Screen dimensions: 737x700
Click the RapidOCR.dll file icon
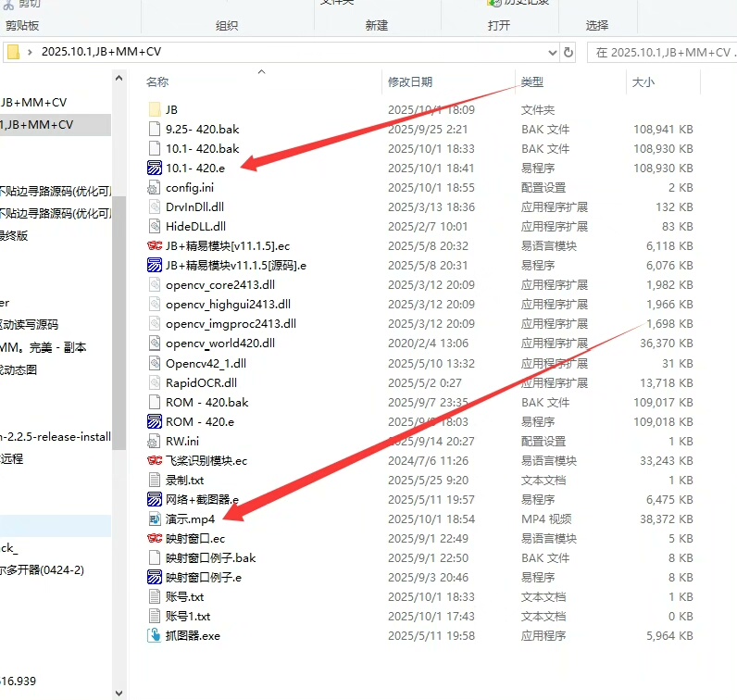point(155,382)
